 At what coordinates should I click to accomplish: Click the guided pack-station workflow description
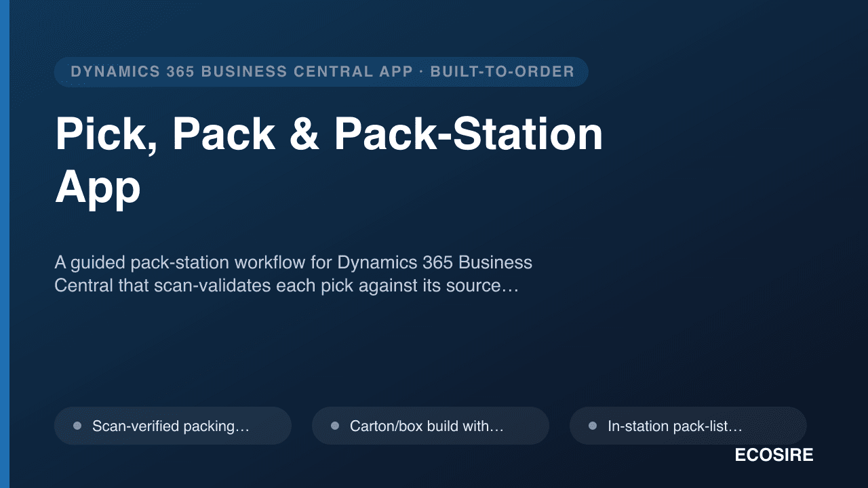(x=293, y=274)
